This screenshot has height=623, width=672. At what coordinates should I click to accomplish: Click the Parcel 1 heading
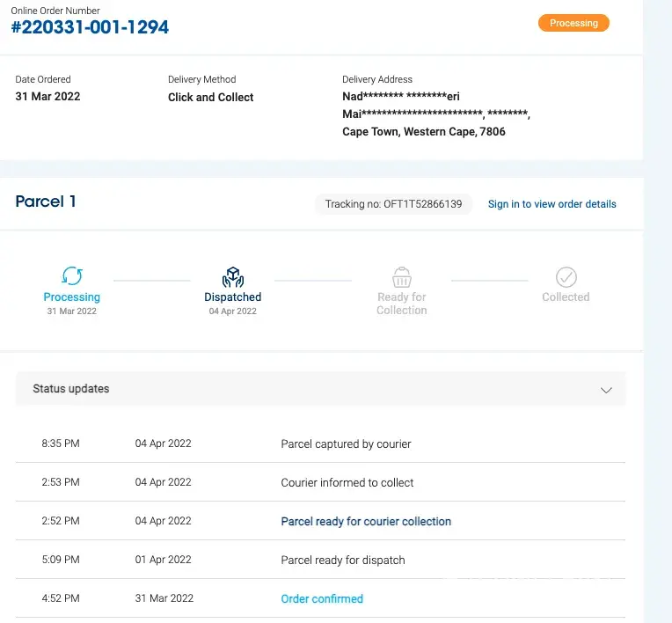46,202
